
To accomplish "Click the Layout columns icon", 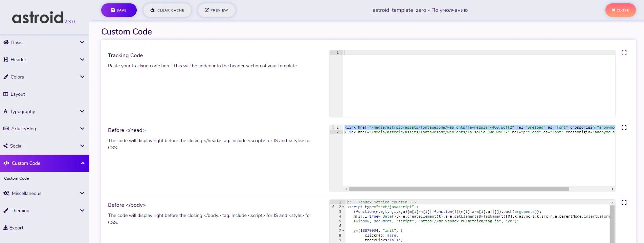I will 6,94.
